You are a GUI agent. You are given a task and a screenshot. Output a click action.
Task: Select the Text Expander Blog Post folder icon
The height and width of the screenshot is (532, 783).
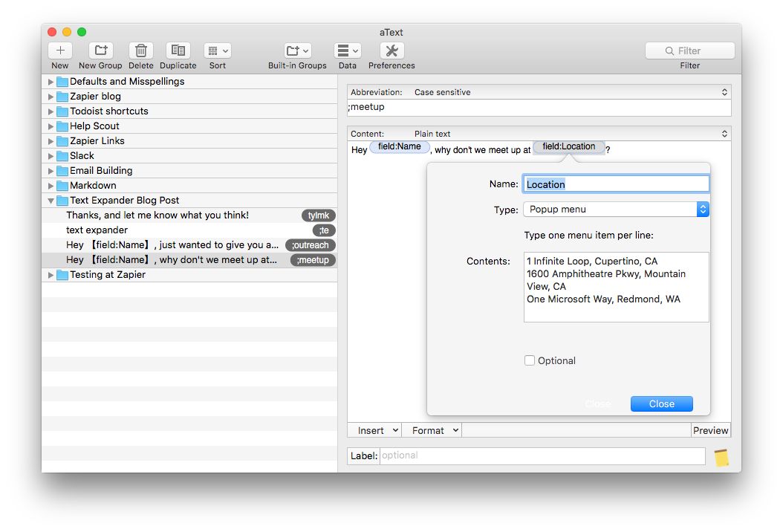pos(62,201)
